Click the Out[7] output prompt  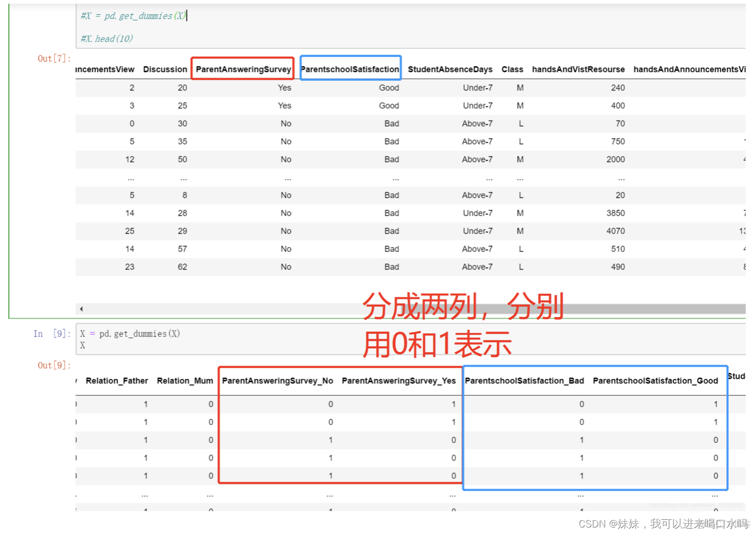click(x=54, y=59)
